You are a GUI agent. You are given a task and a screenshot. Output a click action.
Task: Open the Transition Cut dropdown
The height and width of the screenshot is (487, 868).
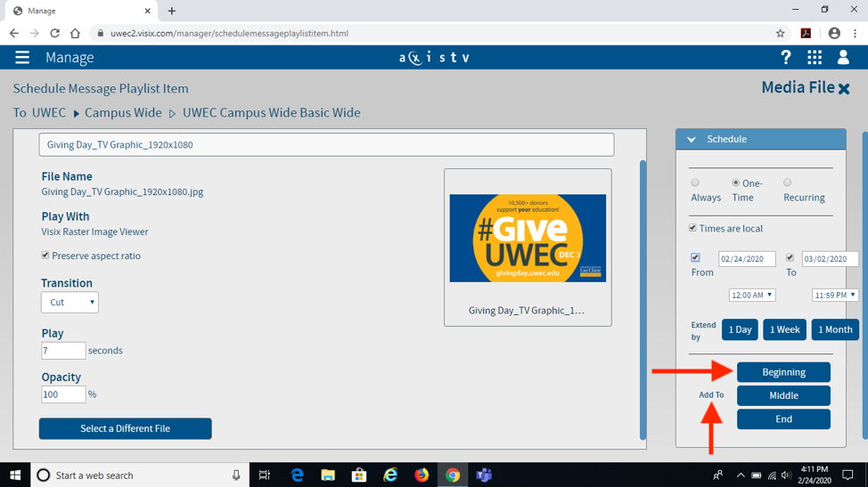point(70,303)
